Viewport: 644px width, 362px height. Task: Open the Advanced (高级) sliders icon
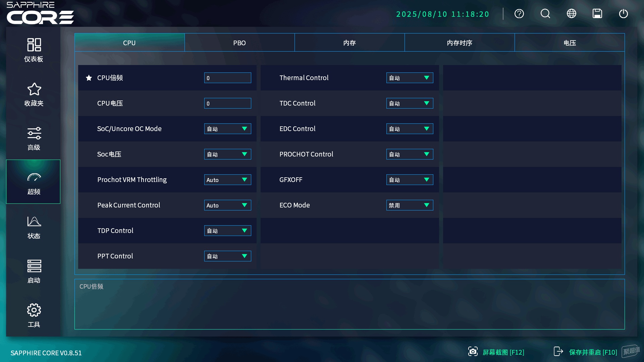click(34, 133)
